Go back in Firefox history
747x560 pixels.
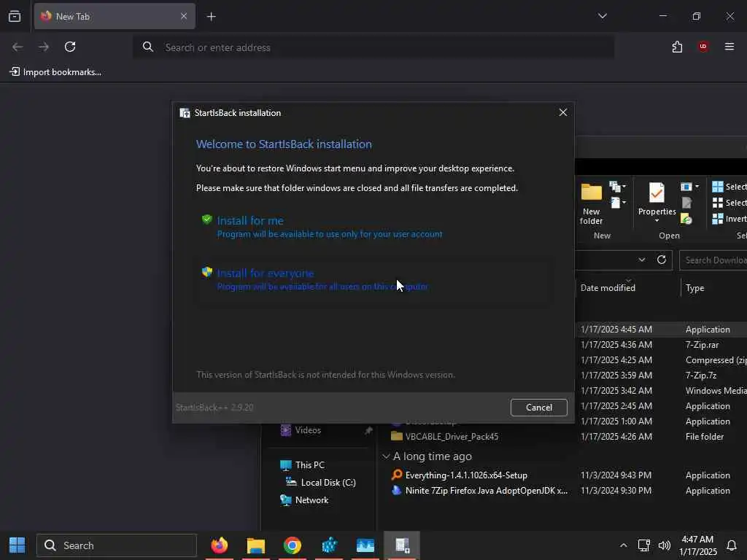coord(18,47)
